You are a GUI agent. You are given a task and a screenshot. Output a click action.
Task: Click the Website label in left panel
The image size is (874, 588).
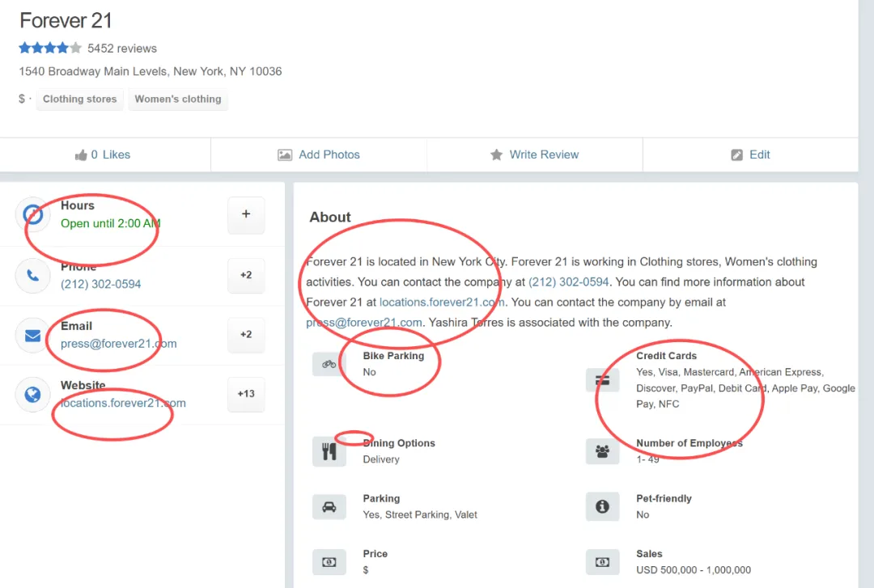[x=83, y=385]
